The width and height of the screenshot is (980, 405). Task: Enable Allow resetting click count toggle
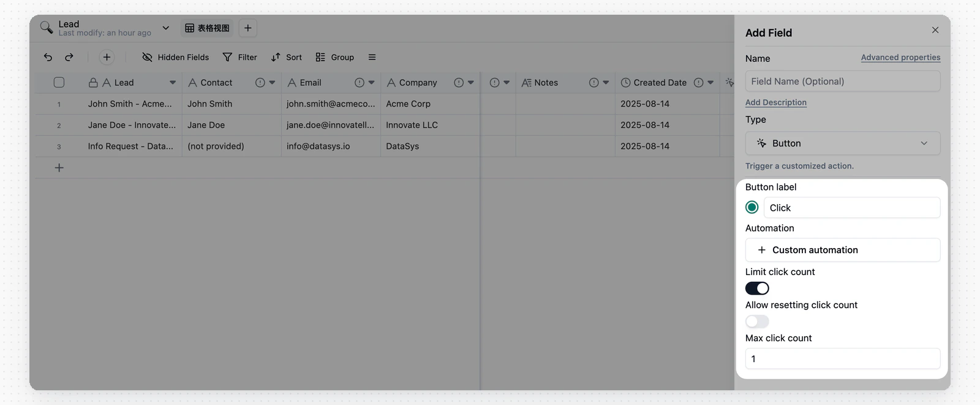pyautogui.click(x=757, y=321)
